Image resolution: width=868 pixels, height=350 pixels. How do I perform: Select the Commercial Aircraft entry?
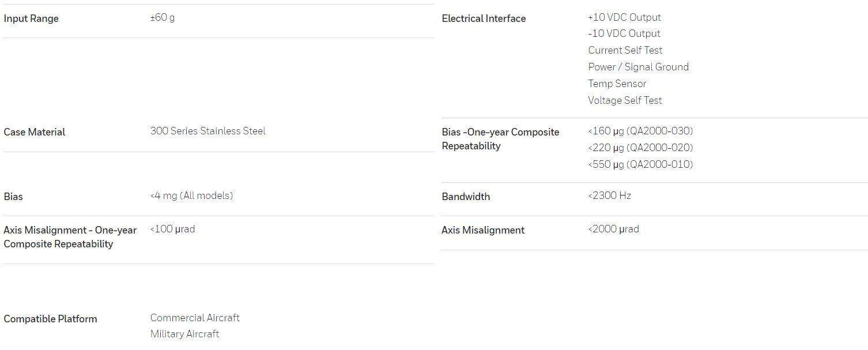[x=195, y=318]
